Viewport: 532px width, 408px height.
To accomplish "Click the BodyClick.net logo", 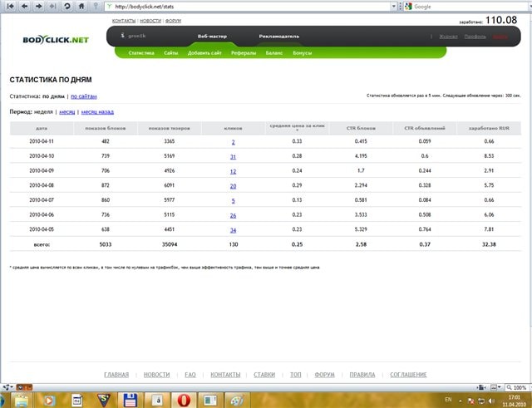I will [55, 39].
